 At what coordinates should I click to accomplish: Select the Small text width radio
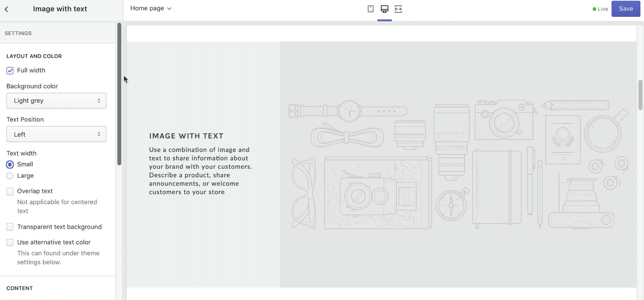click(10, 164)
